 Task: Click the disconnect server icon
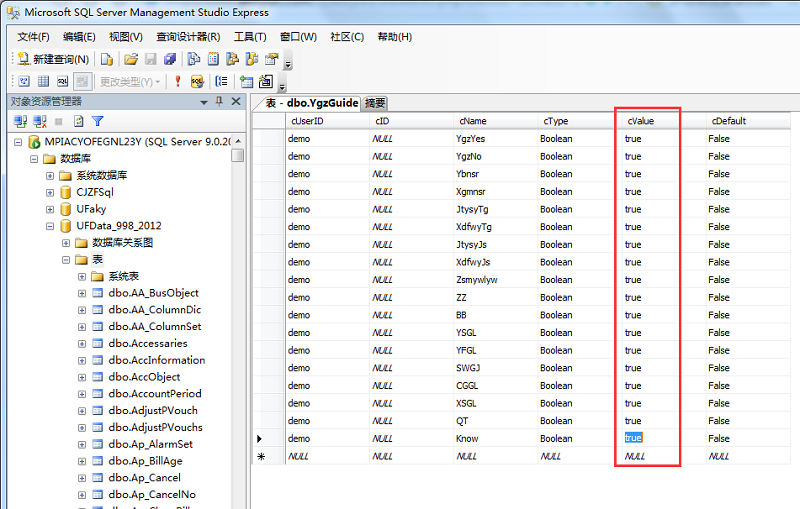(40, 121)
